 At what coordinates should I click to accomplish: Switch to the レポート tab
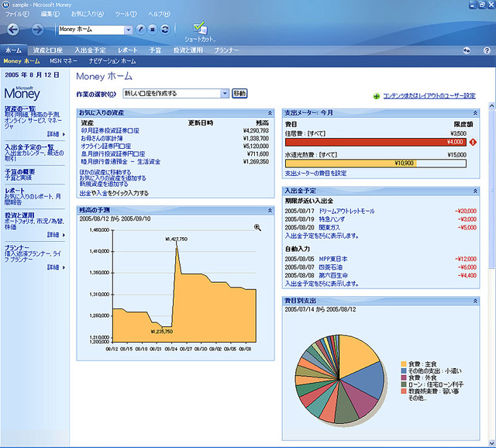[x=127, y=50]
